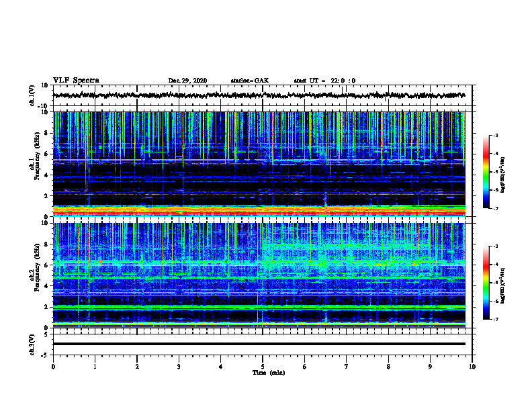The height and width of the screenshot is (411, 532).
Task: Click time axis tick label "6"
Action: click(305, 367)
